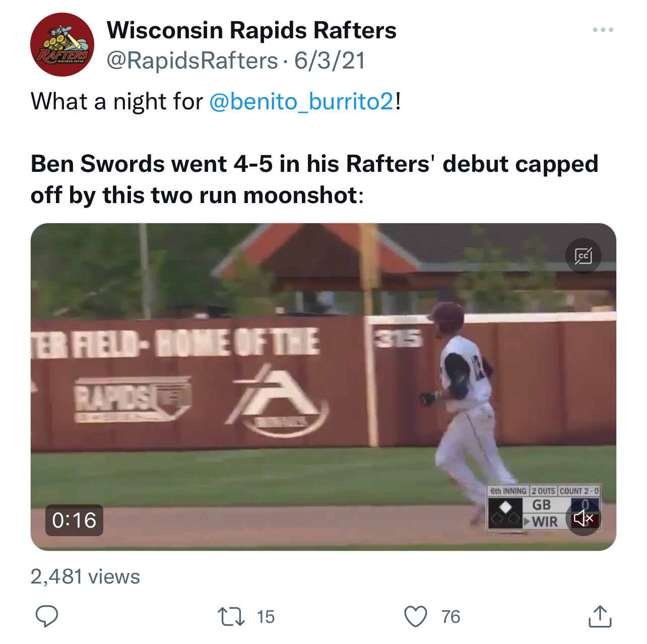The height and width of the screenshot is (644, 647).
Task: Open the Rafters profile picture
Action: point(62,45)
